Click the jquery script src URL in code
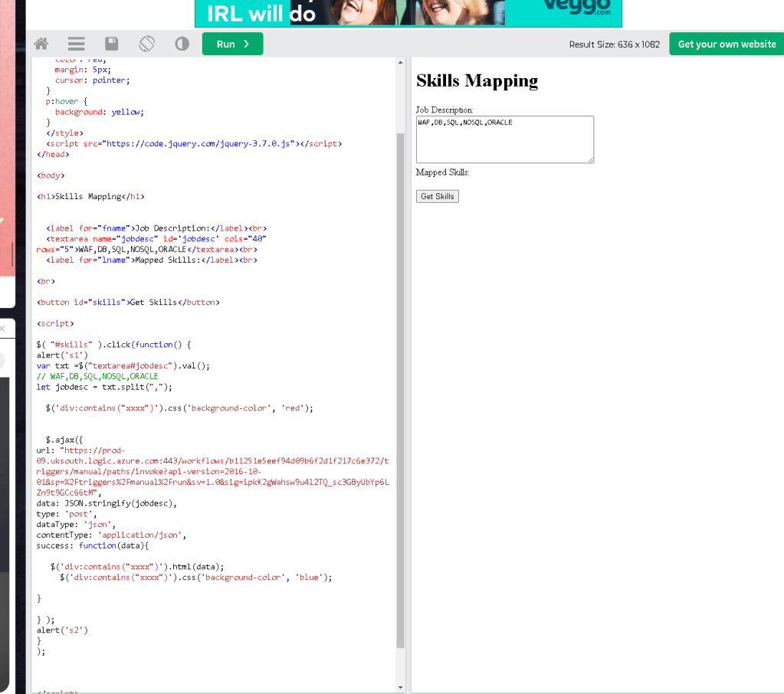Screen dimensions: 784x694 pos(199,143)
